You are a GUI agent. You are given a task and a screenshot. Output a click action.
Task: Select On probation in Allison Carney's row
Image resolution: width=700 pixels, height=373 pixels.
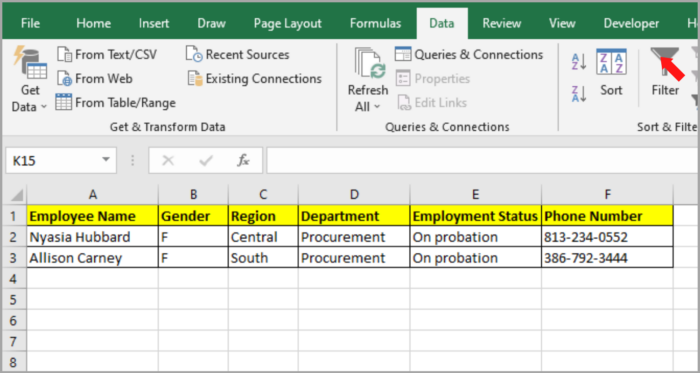tap(475, 258)
